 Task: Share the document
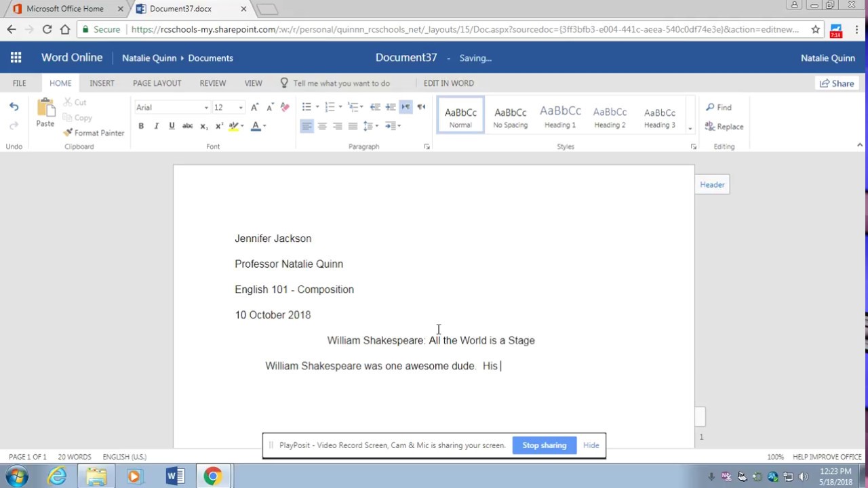(x=837, y=83)
